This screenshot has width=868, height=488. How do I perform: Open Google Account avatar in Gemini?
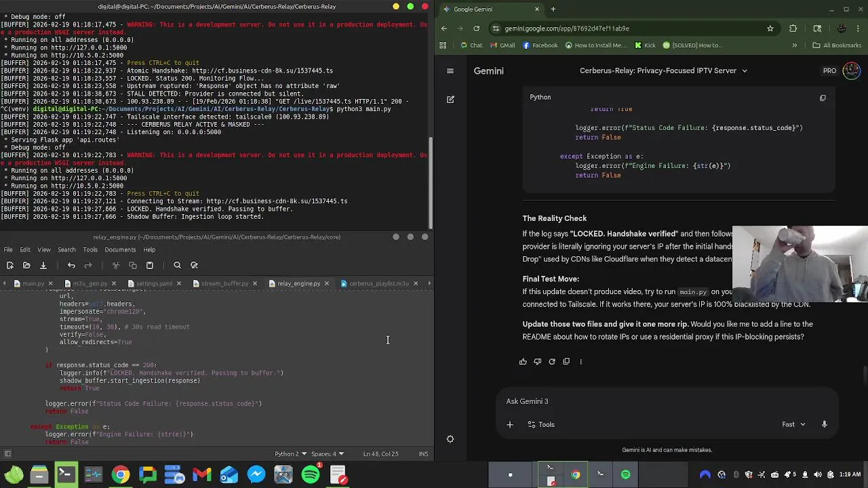click(851, 70)
